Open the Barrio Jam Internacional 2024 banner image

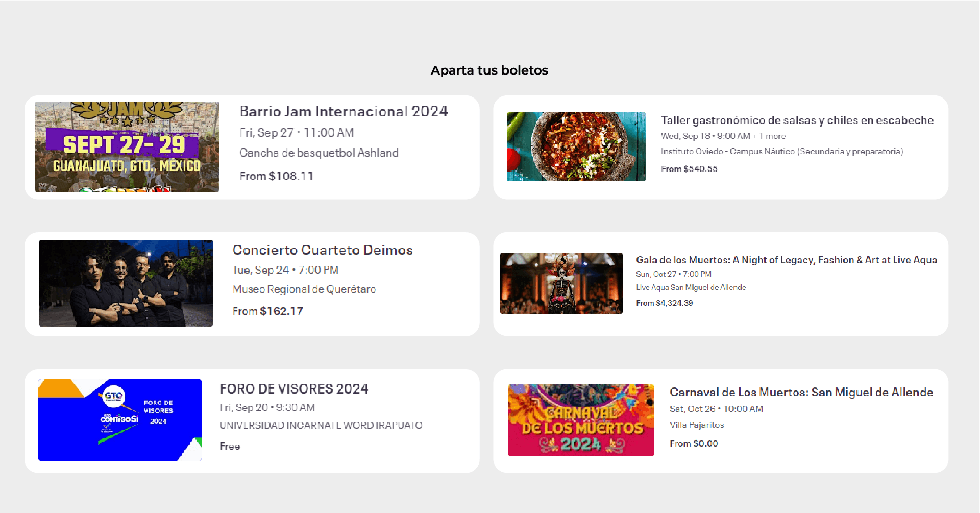coord(127,147)
